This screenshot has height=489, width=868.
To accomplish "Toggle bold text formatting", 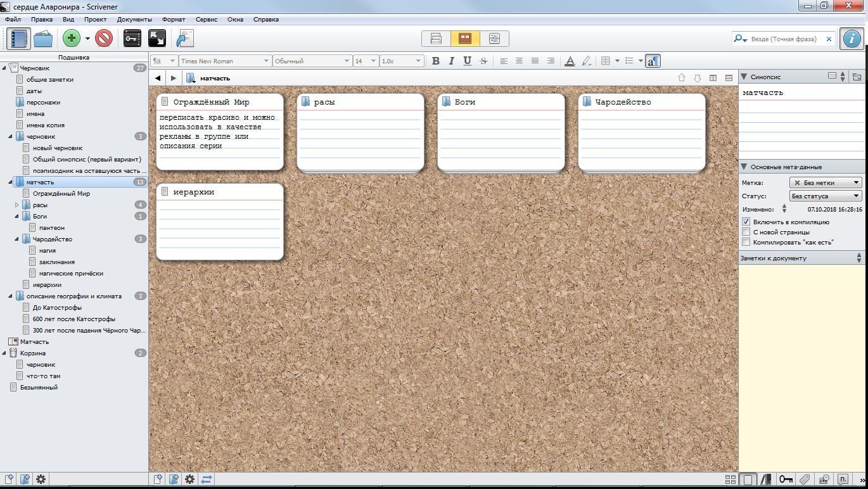I will (x=435, y=61).
